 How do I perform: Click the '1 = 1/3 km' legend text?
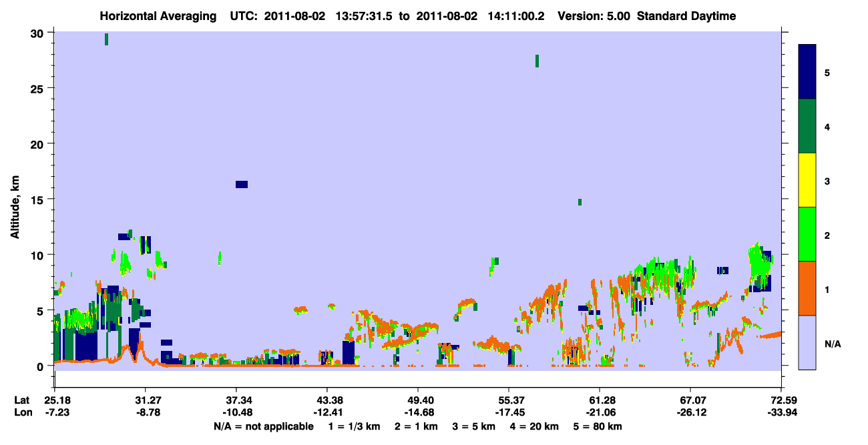click(x=354, y=427)
